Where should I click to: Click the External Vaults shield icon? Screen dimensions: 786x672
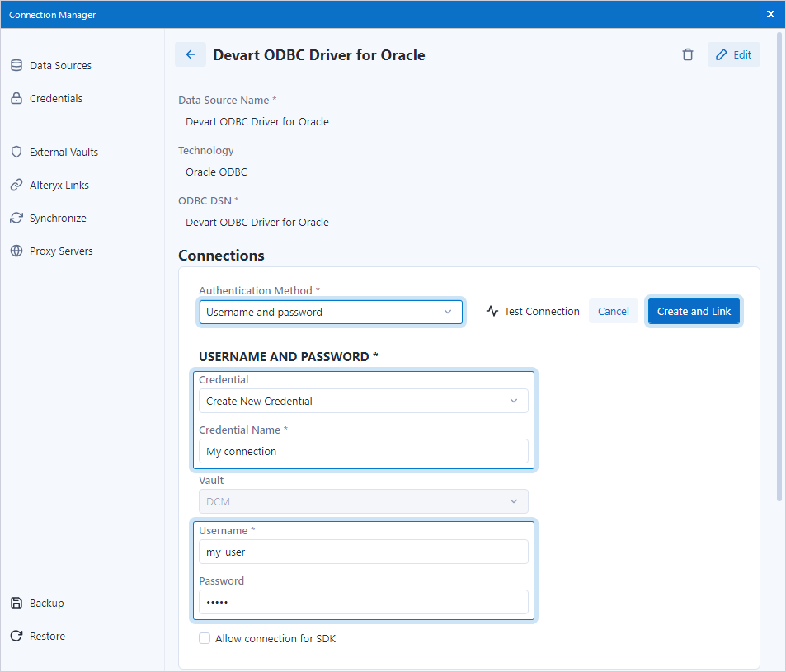click(x=16, y=153)
